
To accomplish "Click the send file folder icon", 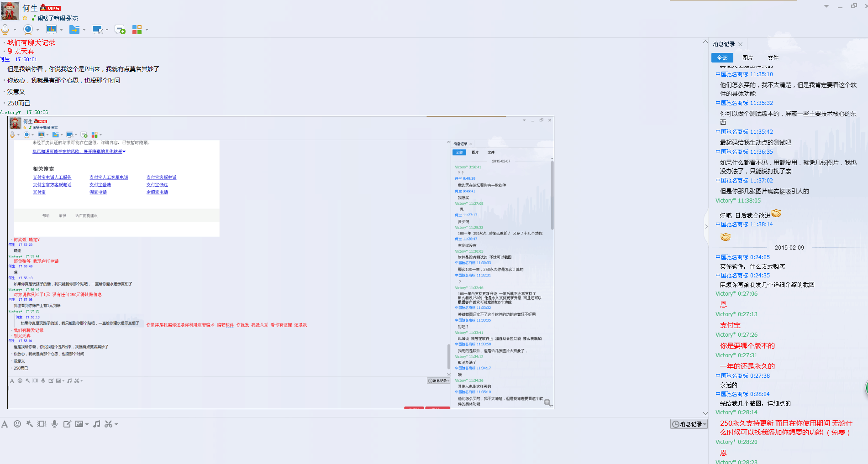I will coord(74,30).
